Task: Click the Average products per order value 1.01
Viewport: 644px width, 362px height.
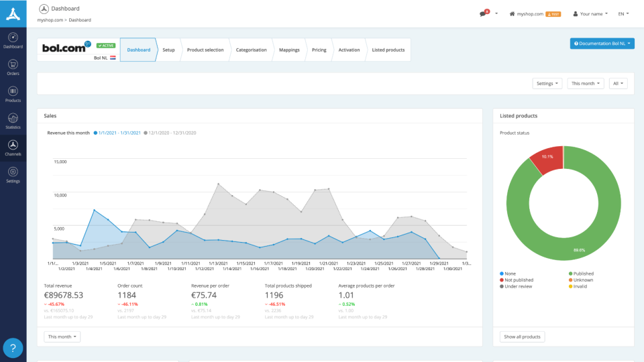Action: [x=346, y=295]
